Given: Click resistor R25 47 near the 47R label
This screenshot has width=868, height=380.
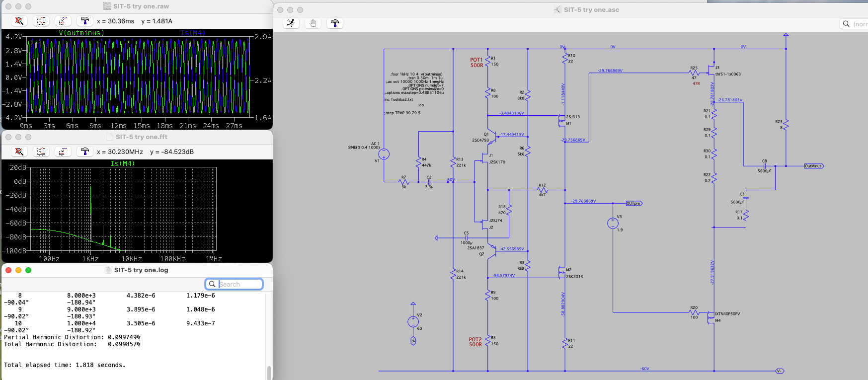Looking at the screenshot, I should 694,73.
